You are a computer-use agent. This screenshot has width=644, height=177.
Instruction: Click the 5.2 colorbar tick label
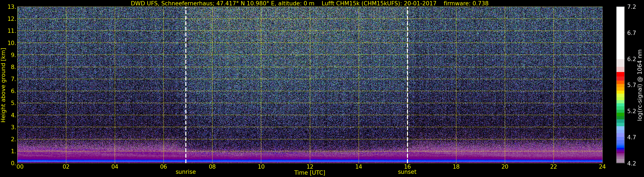(x=632, y=111)
